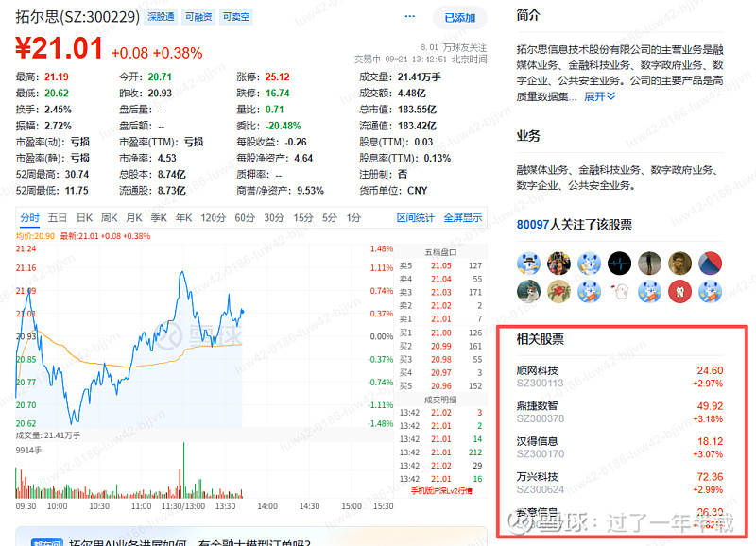Click the 相关股票 section heading
This screenshot has height=546, width=756.
(540, 339)
